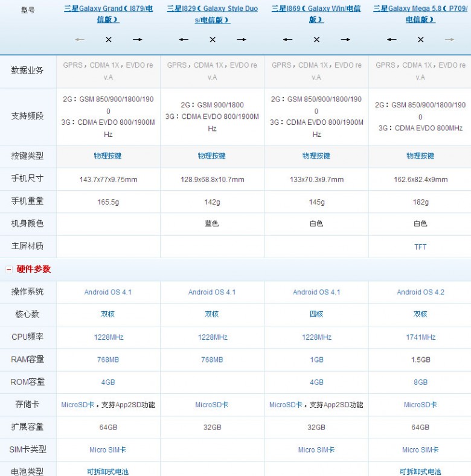
Task: Click 双核 link for I829 column
Action: [x=212, y=314]
